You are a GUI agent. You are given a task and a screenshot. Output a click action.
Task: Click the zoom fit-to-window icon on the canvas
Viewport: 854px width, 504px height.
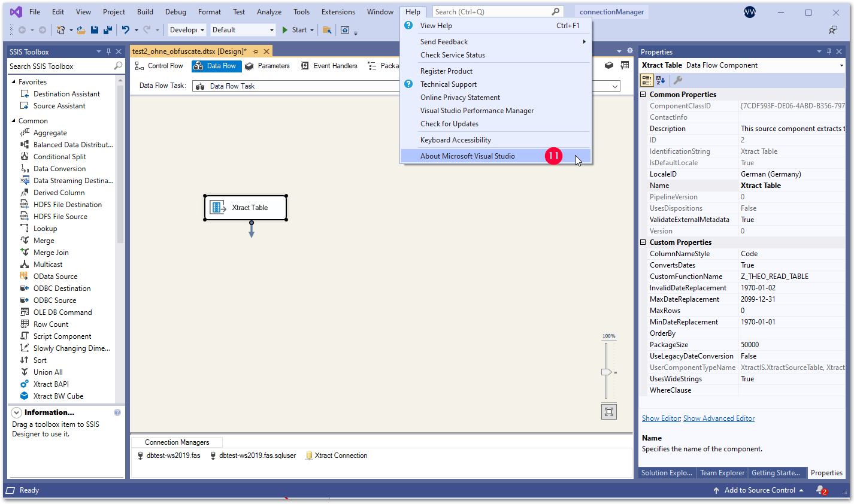pyautogui.click(x=609, y=412)
